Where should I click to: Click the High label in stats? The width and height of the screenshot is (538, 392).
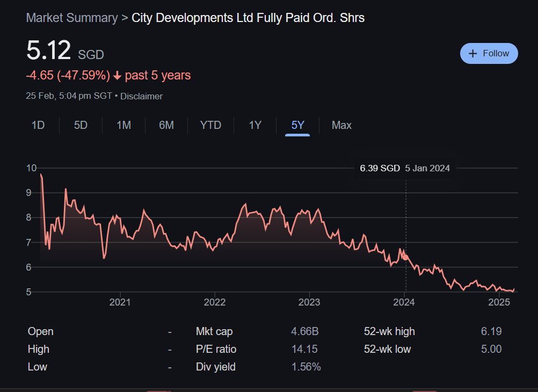coord(39,349)
